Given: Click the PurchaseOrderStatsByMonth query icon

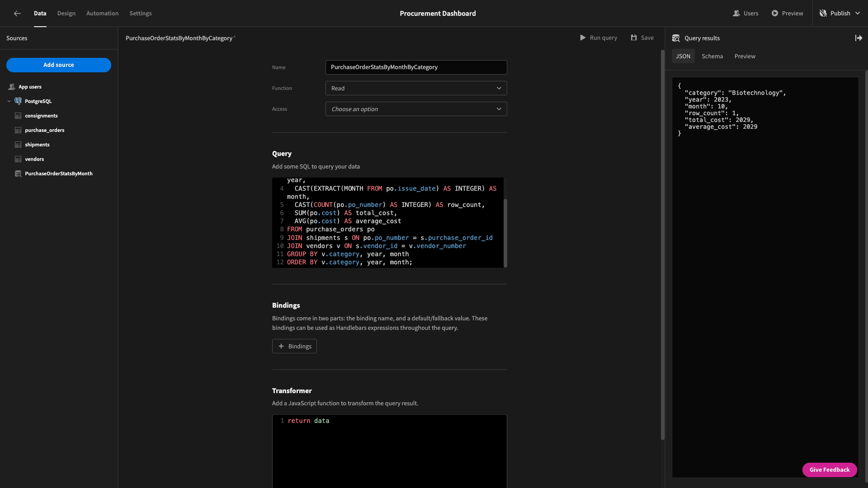Looking at the screenshot, I should pyautogui.click(x=18, y=174).
